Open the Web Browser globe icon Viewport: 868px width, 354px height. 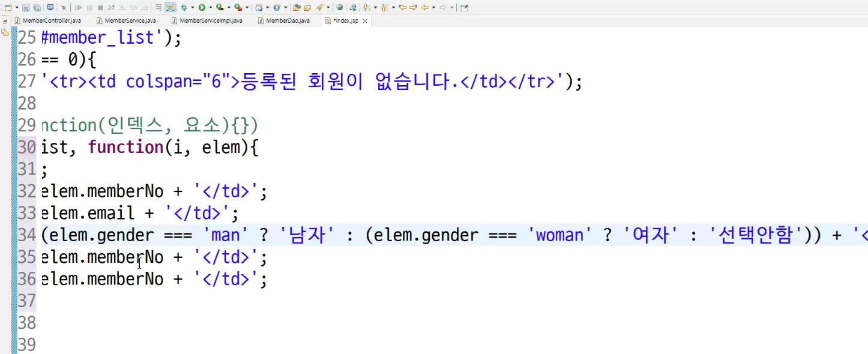[339, 8]
